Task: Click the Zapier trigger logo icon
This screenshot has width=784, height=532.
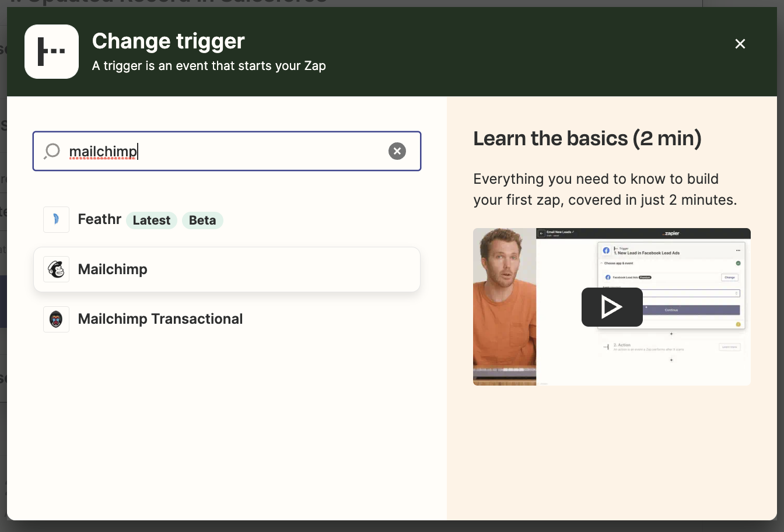Action: click(51, 51)
